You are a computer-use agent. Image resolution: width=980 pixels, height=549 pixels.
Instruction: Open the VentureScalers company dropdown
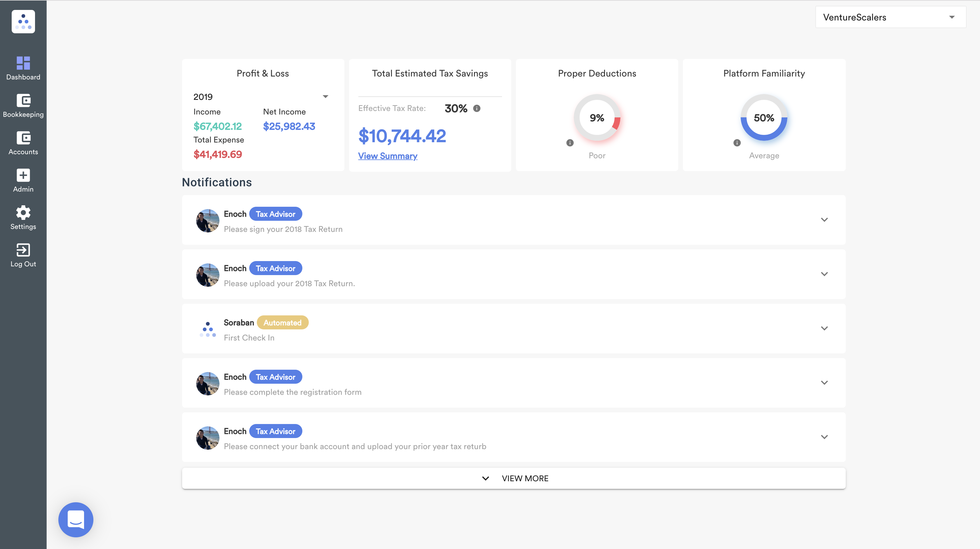click(890, 17)
